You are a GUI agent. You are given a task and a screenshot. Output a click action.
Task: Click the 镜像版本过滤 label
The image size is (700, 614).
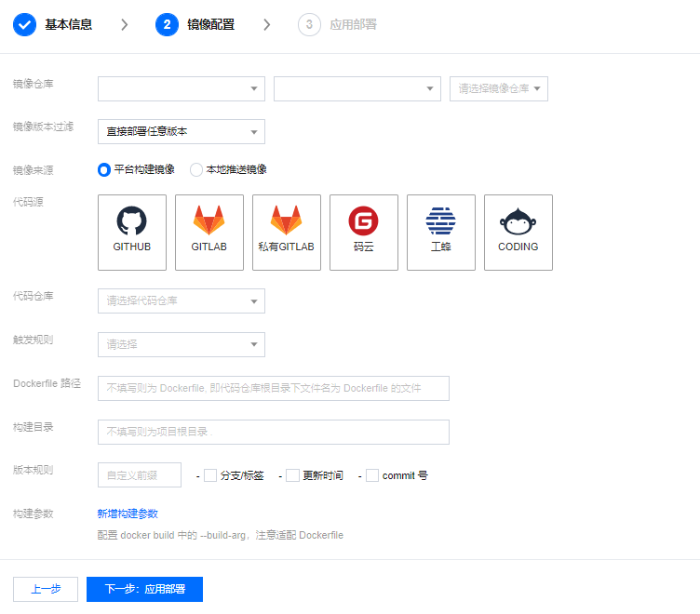pos(43,127)
